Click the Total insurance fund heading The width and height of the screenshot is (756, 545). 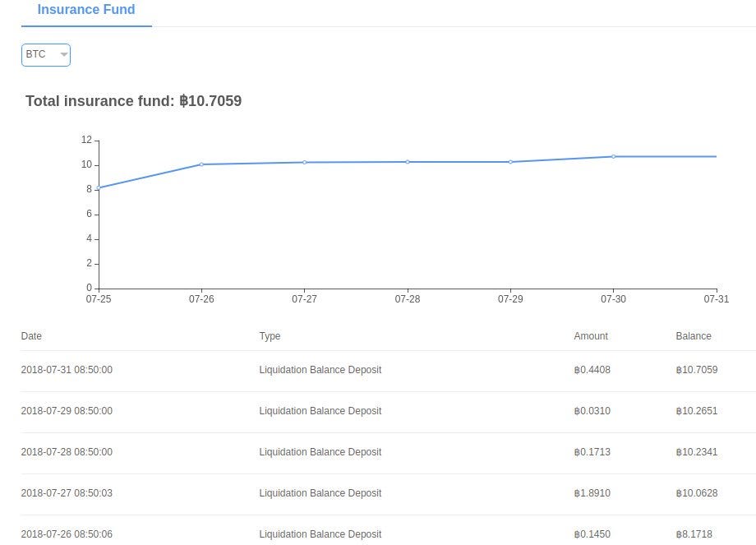tap(133, 101)
